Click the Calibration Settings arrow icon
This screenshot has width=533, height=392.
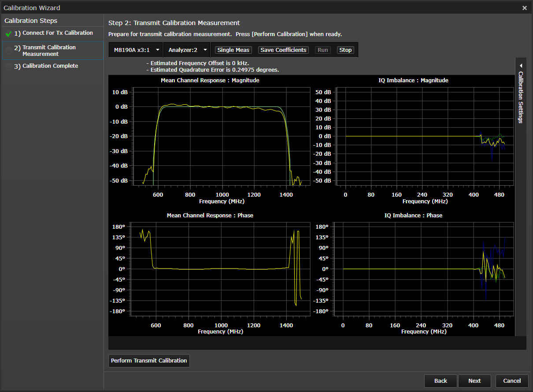point(521,66)
